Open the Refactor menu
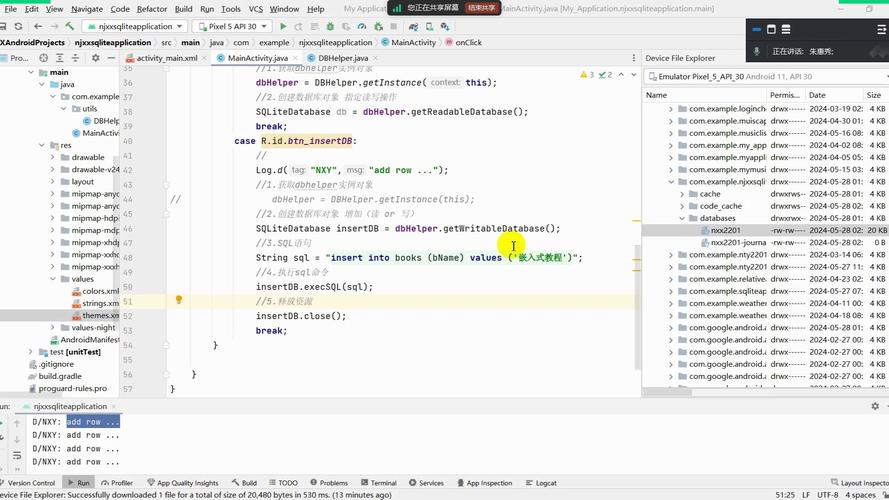The width and height of the screenshot is (889, 500). pyautogui.click(x=151, y=9)
